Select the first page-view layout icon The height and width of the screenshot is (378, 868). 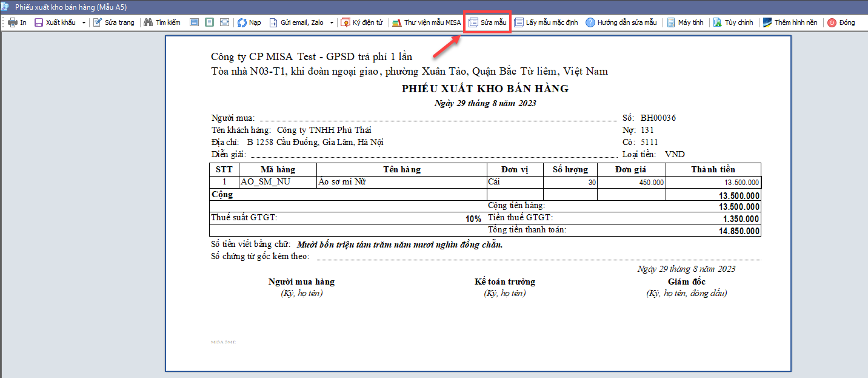click(x=194, y=22)
